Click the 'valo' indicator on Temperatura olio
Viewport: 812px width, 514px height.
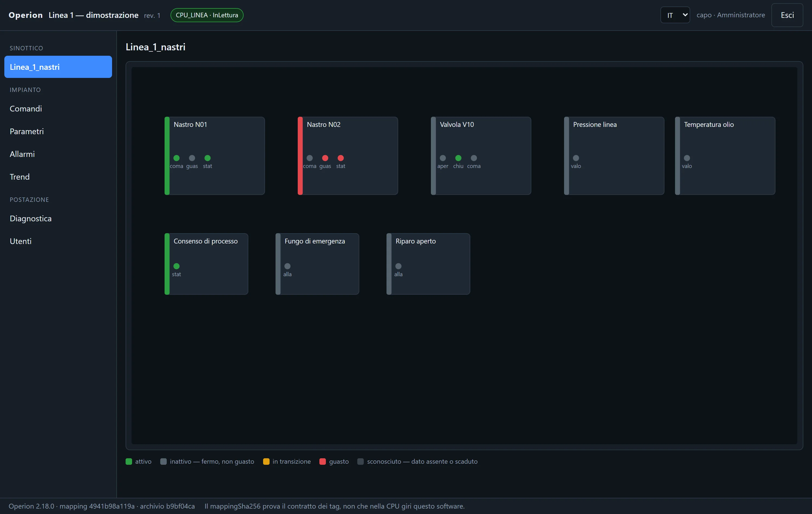click(x=687, y=158)
